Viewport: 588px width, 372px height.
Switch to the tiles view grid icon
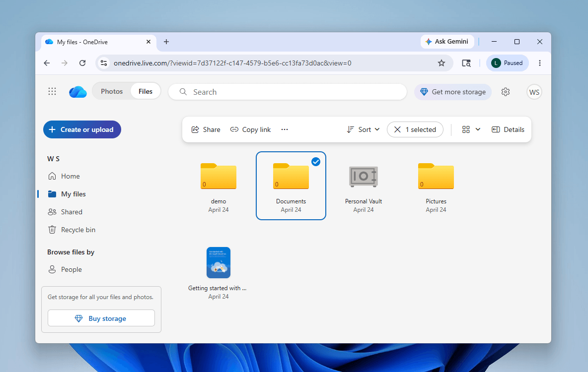tap(466, 129)
